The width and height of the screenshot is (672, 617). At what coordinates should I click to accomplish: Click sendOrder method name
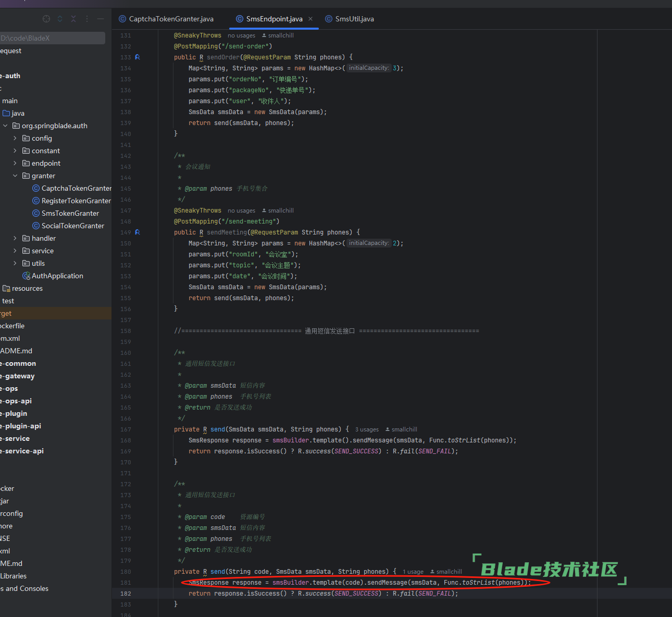point(223,57)
